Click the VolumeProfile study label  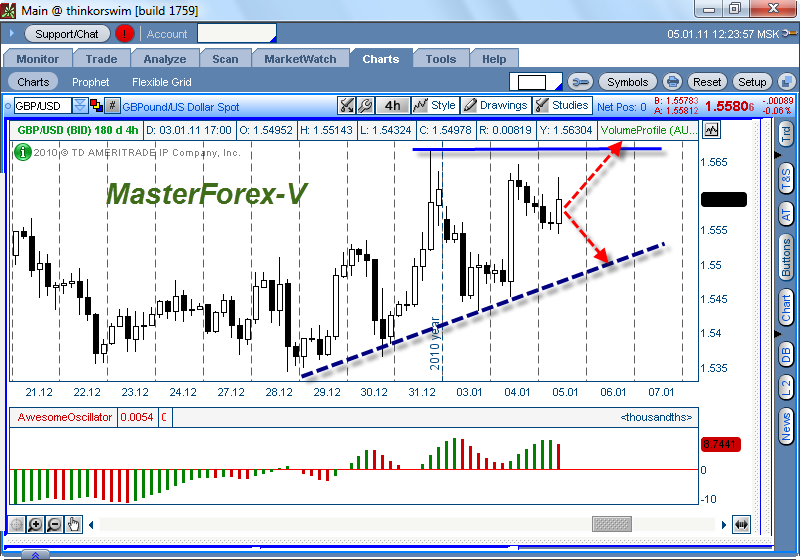click(x=648, y=130)
